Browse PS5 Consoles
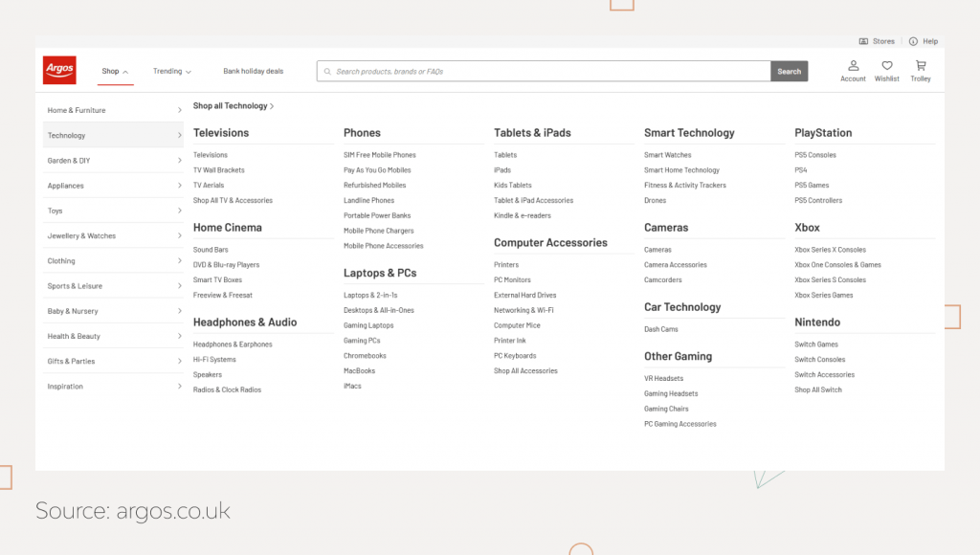The height and width of the screenshot is (555, 980). (813, 154)
